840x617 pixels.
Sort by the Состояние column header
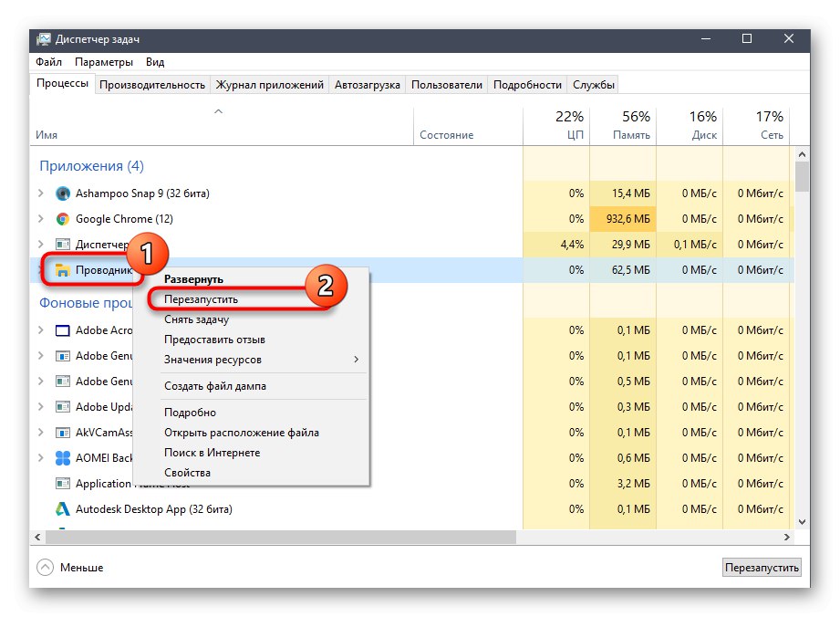pos(468,127)
